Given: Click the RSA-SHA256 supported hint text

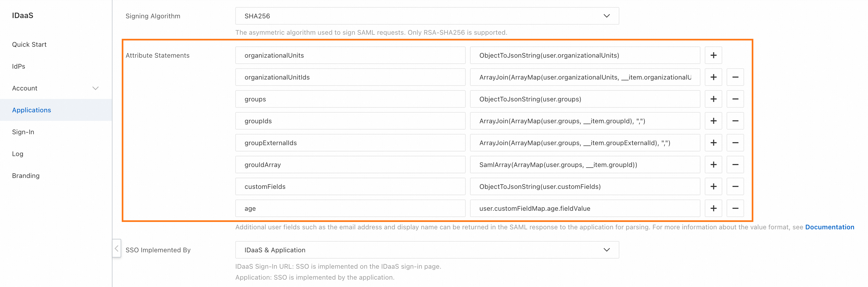Looking at the screenshot, I should point(371,32).
